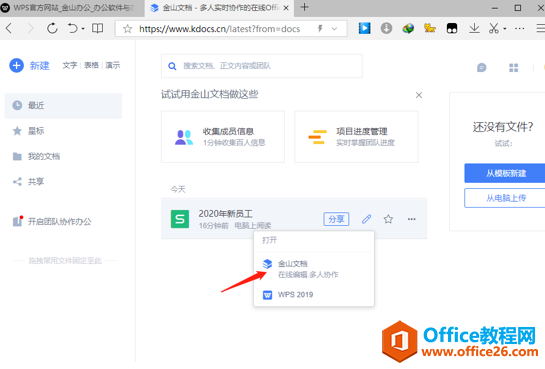The height and width of the screenshot is (369, 545).
Task: Click the black square extension icon
Action: click(452, 28)
